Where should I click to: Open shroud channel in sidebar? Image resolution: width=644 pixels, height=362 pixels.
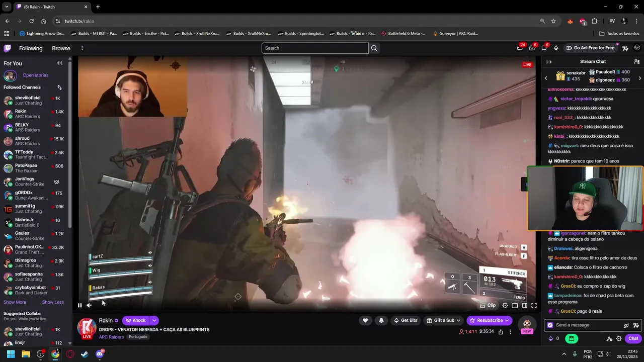(x=35, y=141)
